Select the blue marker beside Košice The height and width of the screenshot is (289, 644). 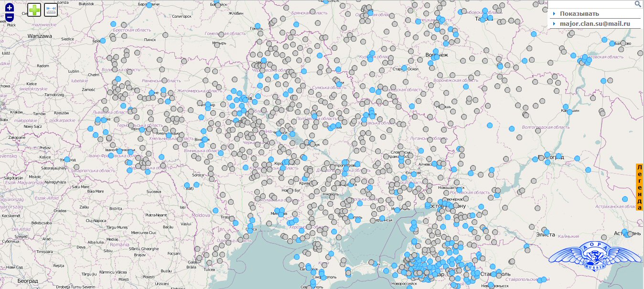click(x=67, y=159)
